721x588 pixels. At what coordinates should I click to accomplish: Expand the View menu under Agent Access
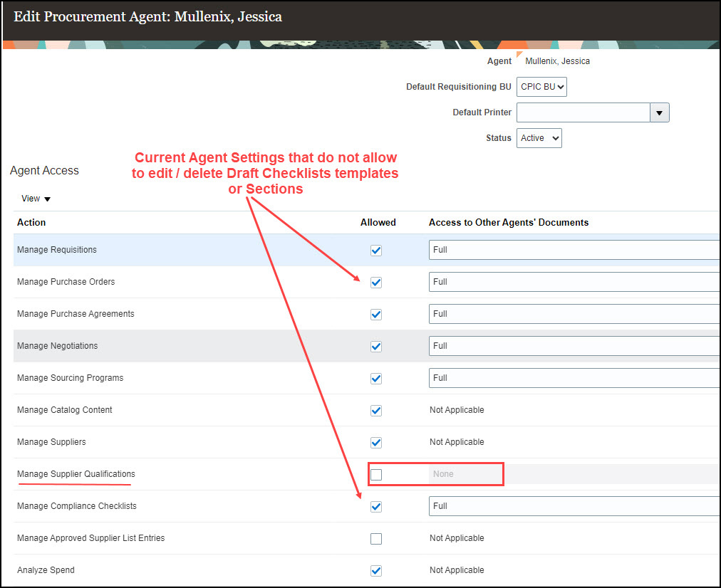click(34, 198)
